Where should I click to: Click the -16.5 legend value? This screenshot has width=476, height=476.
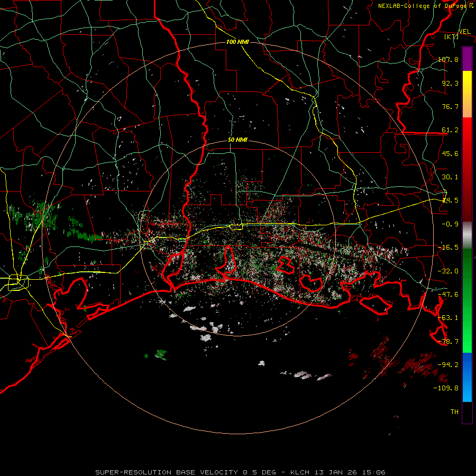[448, 248]
